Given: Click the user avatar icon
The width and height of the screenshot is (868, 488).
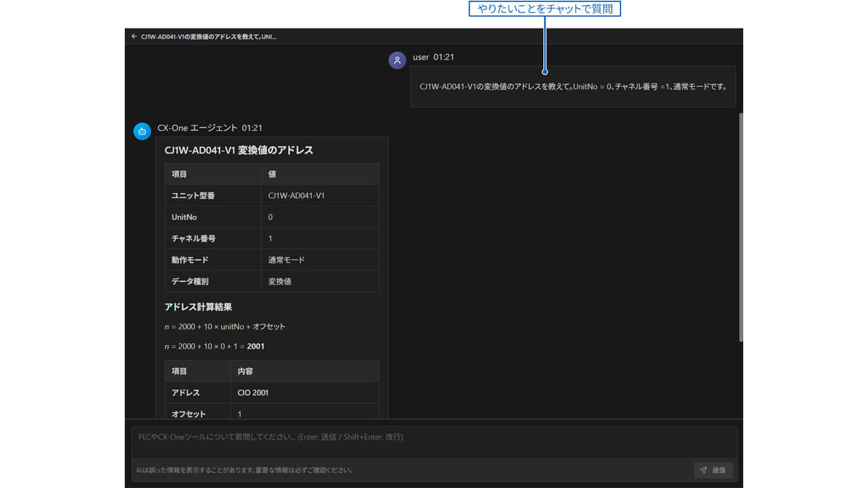Looking at the screenshot, I should coord(397,60).
